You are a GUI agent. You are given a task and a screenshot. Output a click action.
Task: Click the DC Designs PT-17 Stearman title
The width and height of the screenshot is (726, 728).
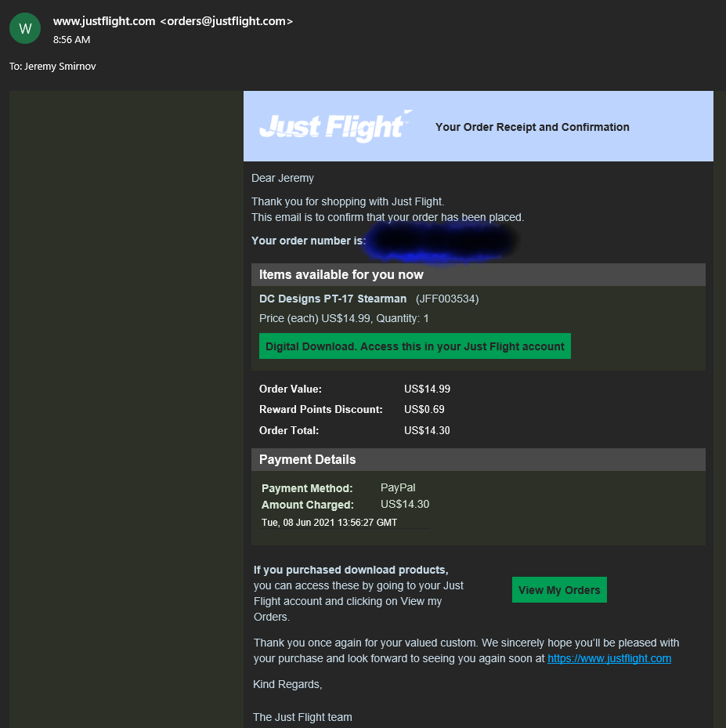pos(333,299)
